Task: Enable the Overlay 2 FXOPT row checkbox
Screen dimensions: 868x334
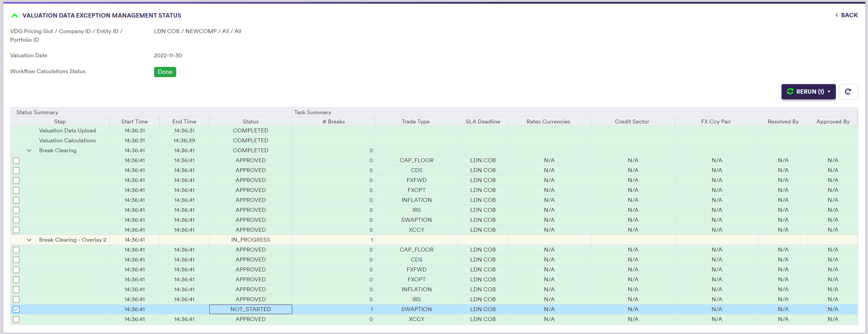Action: pos(16,279)
